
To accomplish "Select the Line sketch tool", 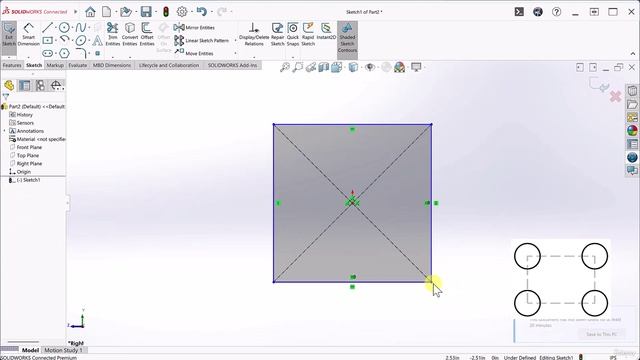I will coord(48,27).
